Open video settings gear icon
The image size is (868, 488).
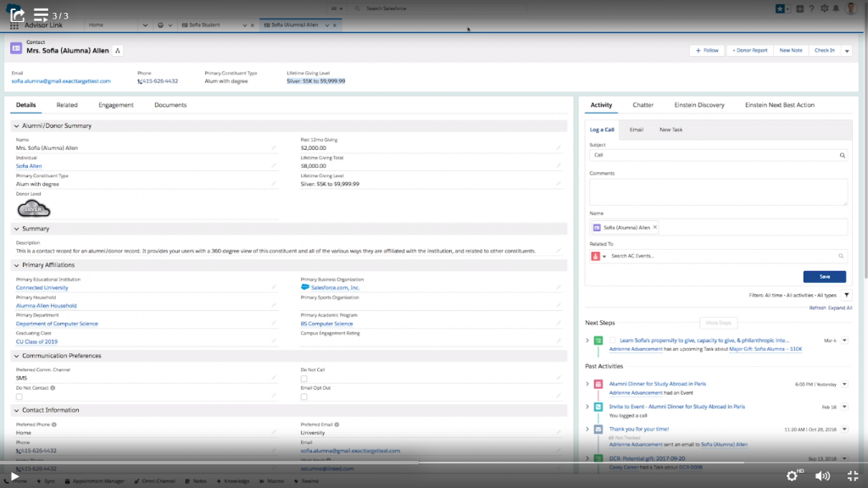coord(793,476)
